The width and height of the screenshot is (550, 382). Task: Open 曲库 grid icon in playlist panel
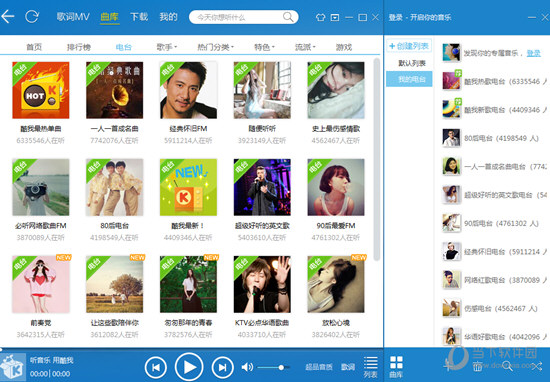click(x=396, y=367)
